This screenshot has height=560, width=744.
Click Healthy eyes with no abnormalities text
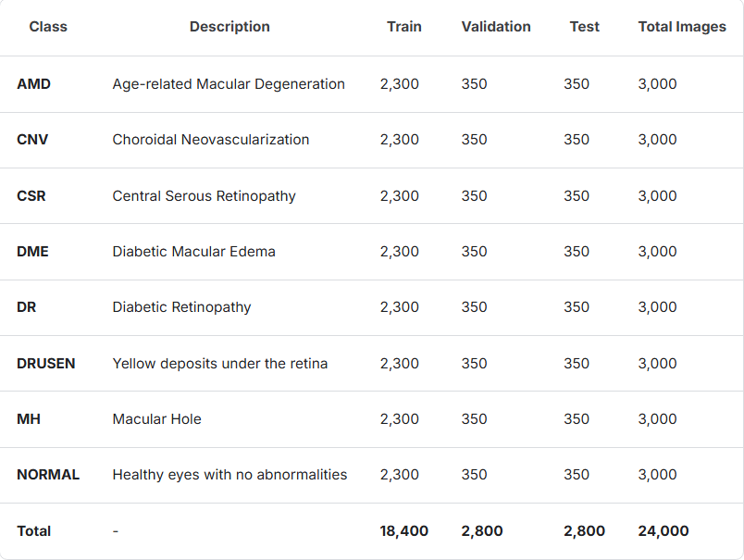(229, 475)
